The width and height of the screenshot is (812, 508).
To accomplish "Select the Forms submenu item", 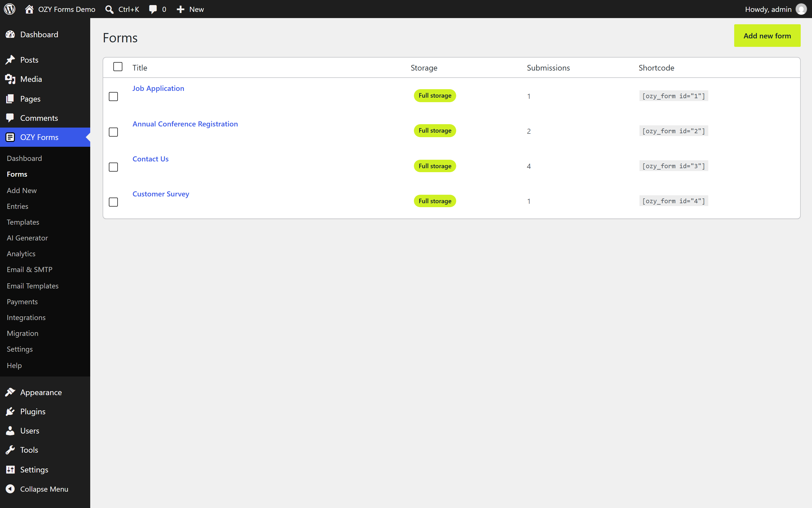I will [x=17, y=174].
